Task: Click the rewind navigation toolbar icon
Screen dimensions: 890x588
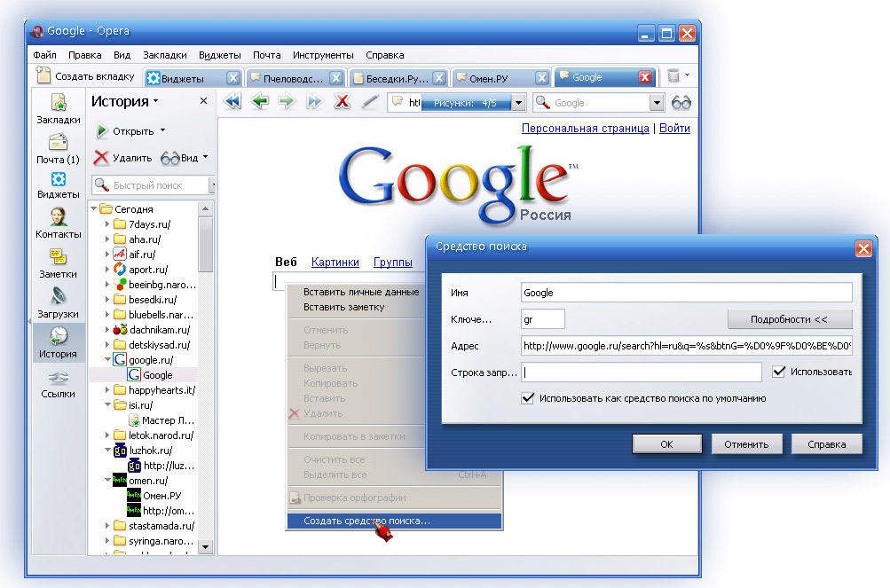Action: tap(232, 102)
